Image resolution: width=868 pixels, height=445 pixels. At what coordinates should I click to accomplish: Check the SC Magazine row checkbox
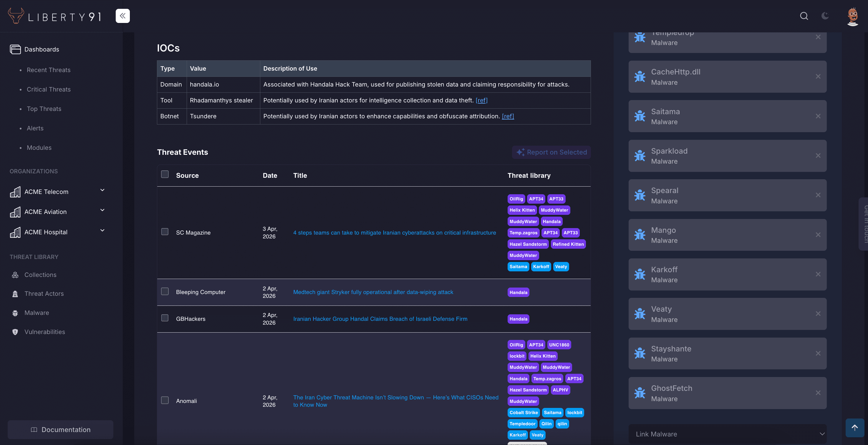click(x=165, y=232)
